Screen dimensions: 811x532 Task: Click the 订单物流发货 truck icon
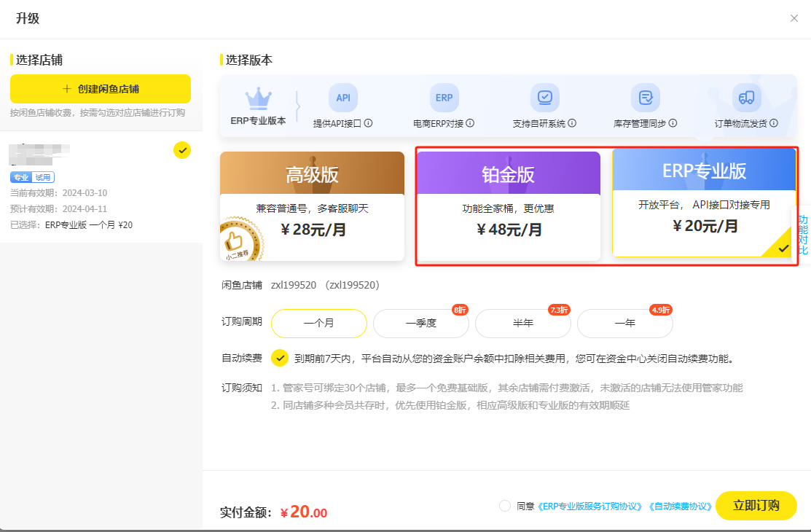pyautogui.click(x=746, y=98)
